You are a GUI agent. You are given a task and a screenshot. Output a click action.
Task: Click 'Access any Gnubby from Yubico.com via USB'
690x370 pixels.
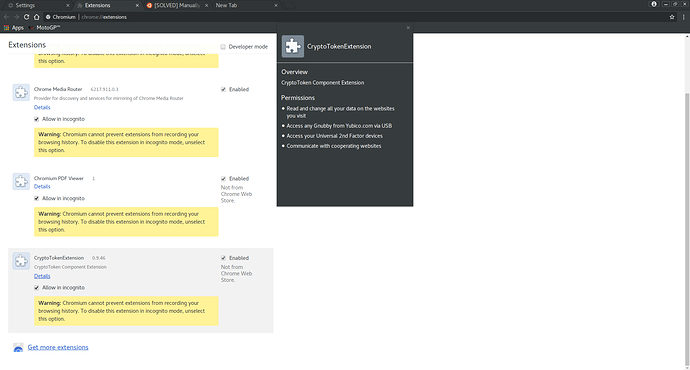[x=339, y=126]
